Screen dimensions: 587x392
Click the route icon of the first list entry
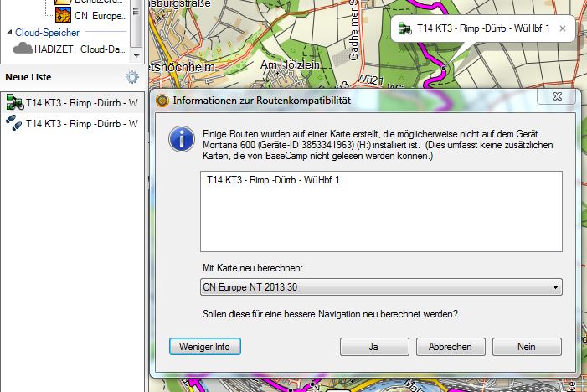[x=14, y=103]
